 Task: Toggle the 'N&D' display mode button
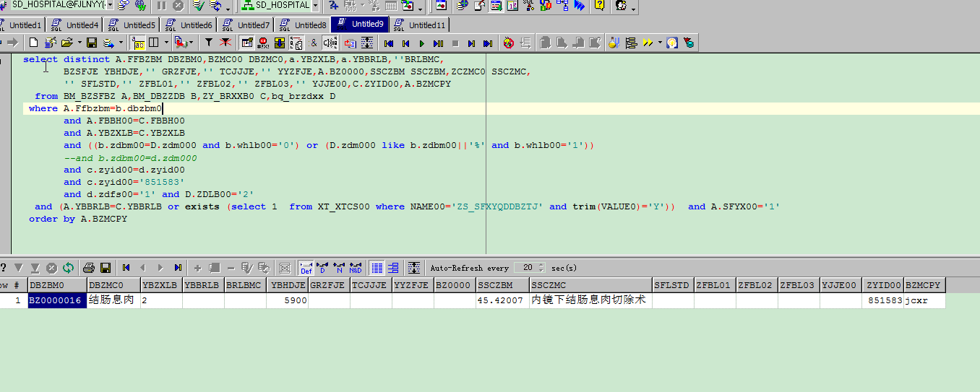point(355,268)
